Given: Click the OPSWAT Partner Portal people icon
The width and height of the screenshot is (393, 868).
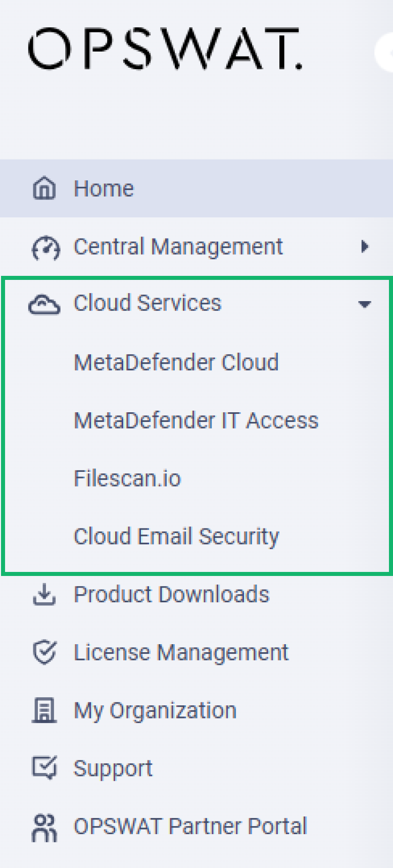Looking at the screenshot, I should click(44, 828).
